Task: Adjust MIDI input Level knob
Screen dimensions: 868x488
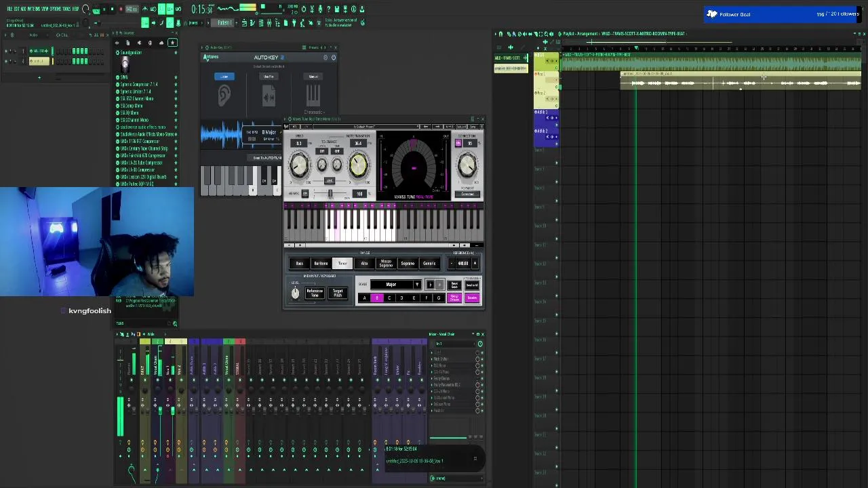Action: coord(295,293)
